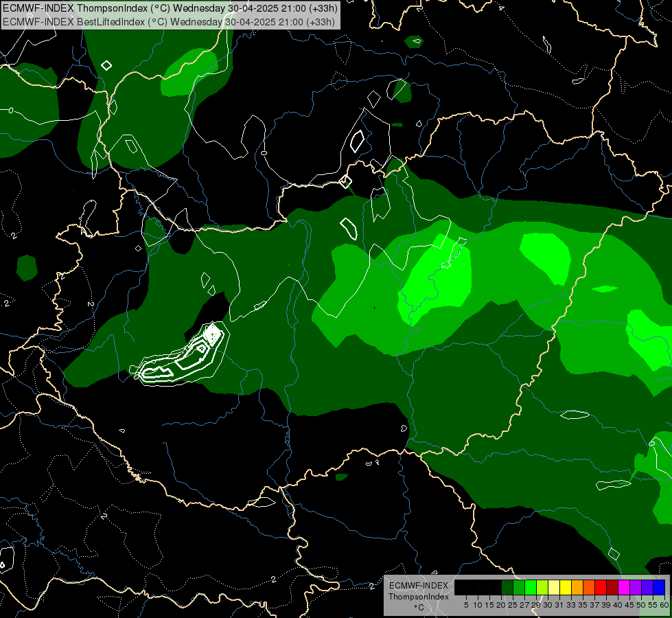
Task: Click the legend scale value '50'
Action: [641, 605]
